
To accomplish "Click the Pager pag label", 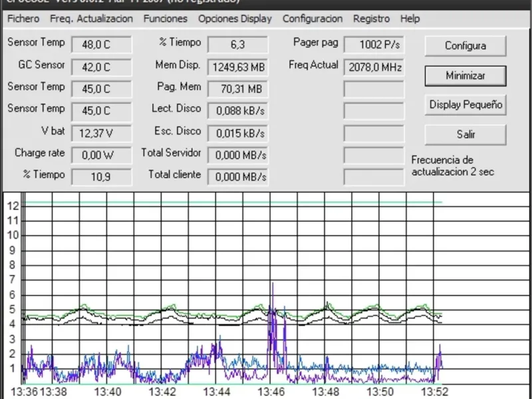I will click(315, 43).
